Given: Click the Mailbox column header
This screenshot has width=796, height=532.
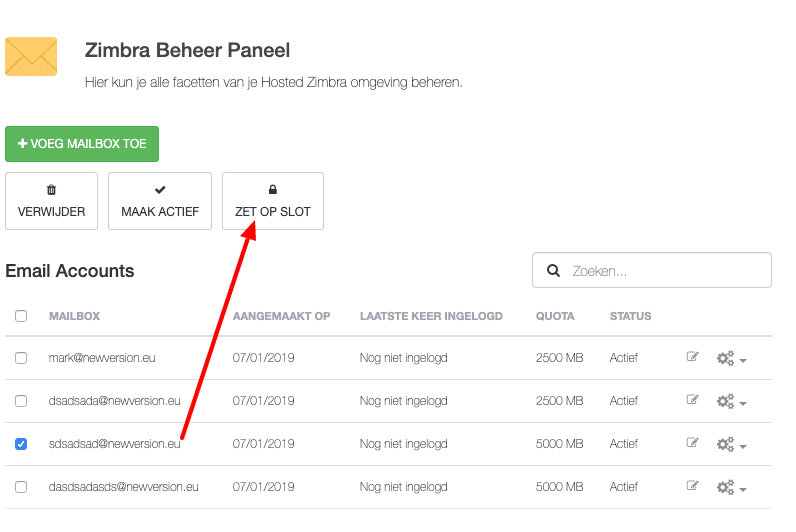Looking at the screenshot, I should coord(74,316).
